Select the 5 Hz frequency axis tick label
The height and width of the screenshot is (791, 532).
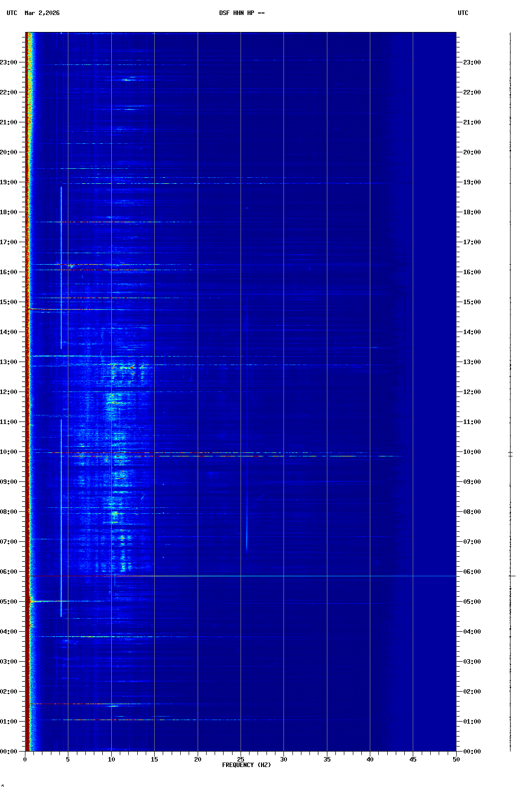click(x=68, y=760)
